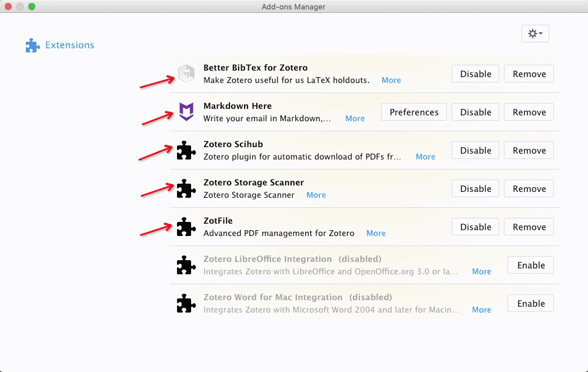The height and width of the screenshot is (372, 588).
Task: Open the gear tools dropdown menu
Action: click(x=534, y=34)
